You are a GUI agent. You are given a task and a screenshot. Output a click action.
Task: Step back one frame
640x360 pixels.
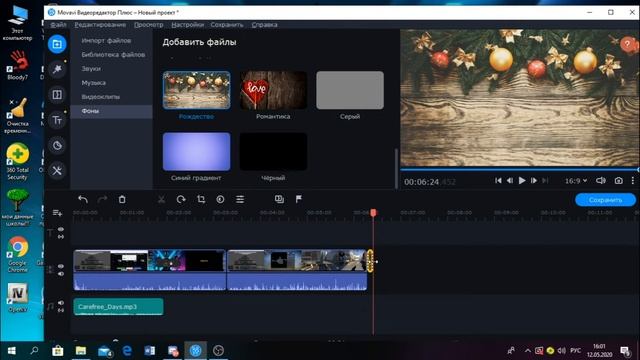(x=510, y=180)
